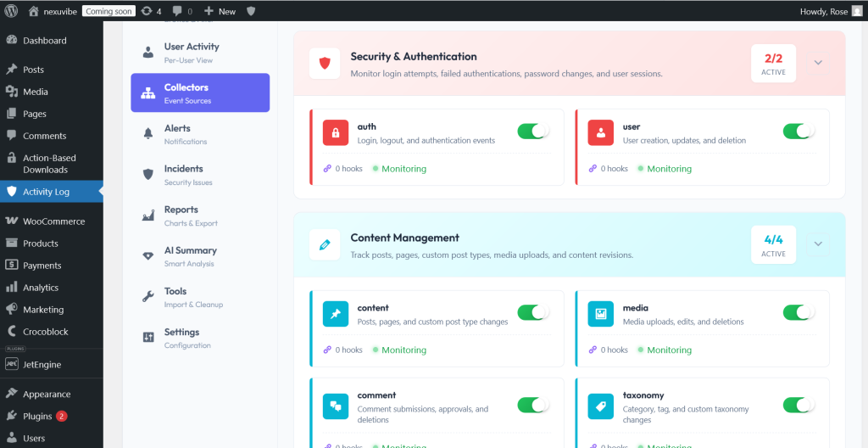Click the user collector person icon
The width and height of the screenshot is (868, 448).
[601, 133]
